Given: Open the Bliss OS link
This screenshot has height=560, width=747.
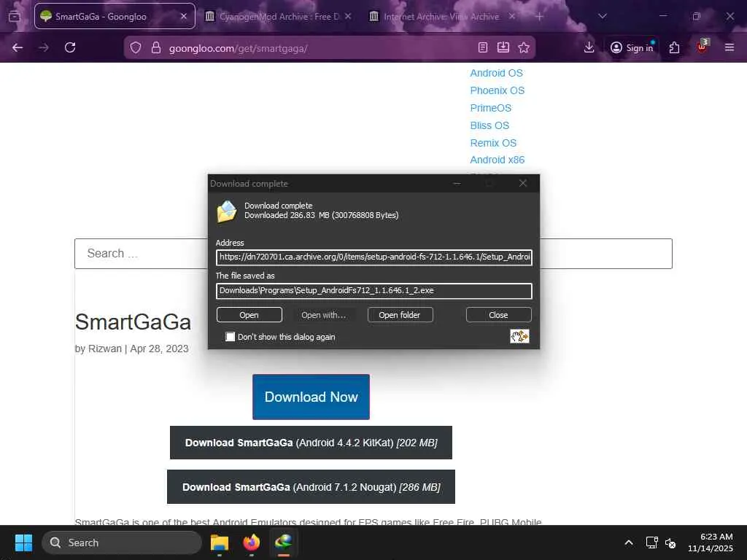Looking at the screenshot, I should [x=489, y=125].
